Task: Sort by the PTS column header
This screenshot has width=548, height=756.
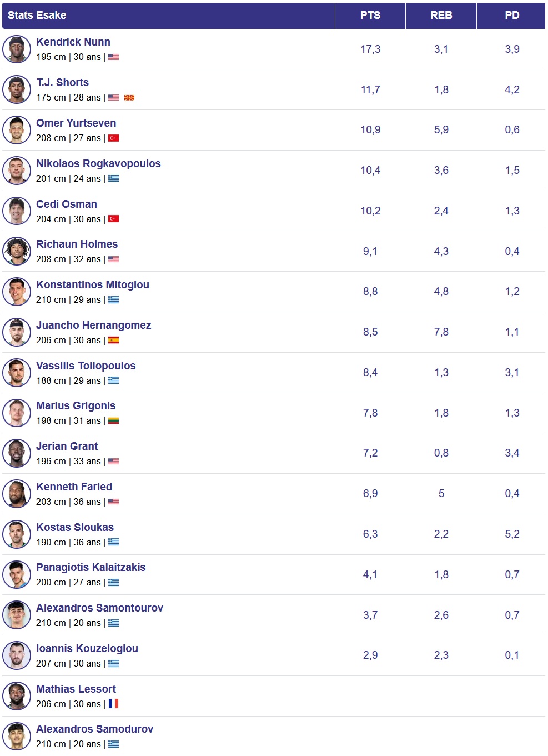Action: pyautogui.click(x=370, y=16)
